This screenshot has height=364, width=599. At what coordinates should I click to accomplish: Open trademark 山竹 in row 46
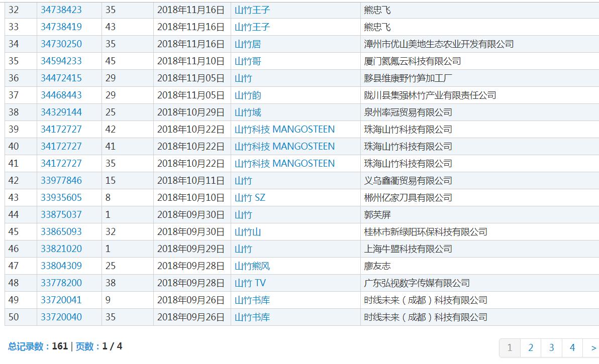coord(243,249)
